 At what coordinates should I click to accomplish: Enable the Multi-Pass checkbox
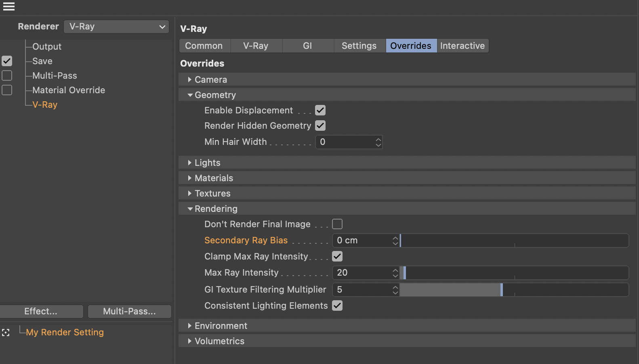[7, 75]
